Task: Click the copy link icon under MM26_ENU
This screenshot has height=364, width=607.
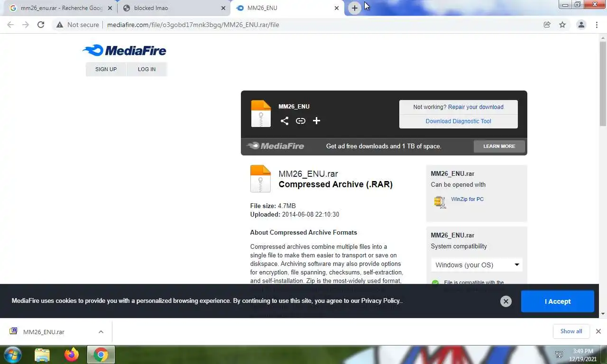Action: [301, 121]
